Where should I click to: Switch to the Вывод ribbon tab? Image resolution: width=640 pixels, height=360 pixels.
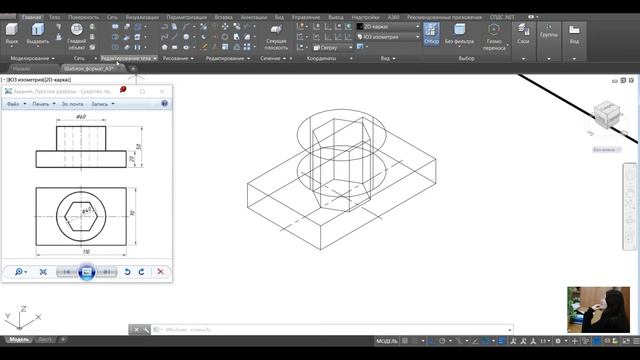click(336, 17)
